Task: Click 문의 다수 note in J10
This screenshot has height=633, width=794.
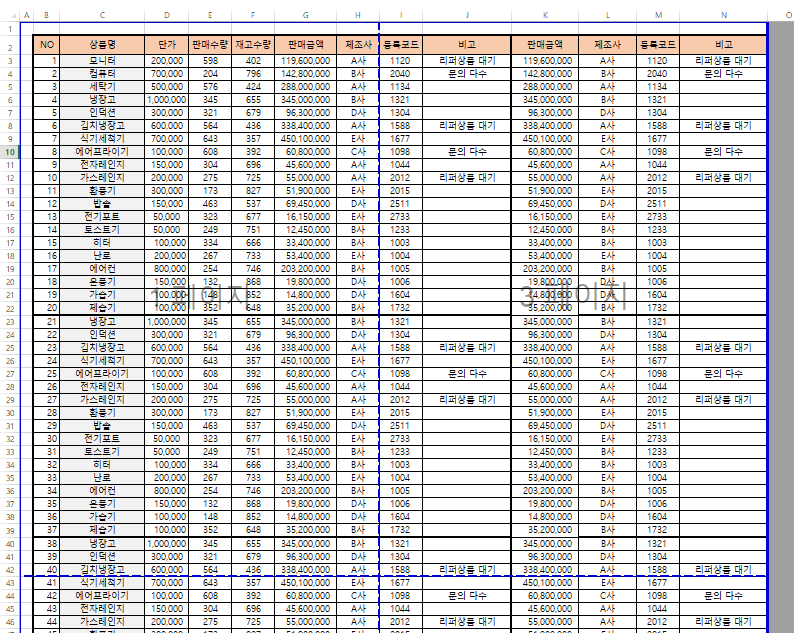Action: 467,151
